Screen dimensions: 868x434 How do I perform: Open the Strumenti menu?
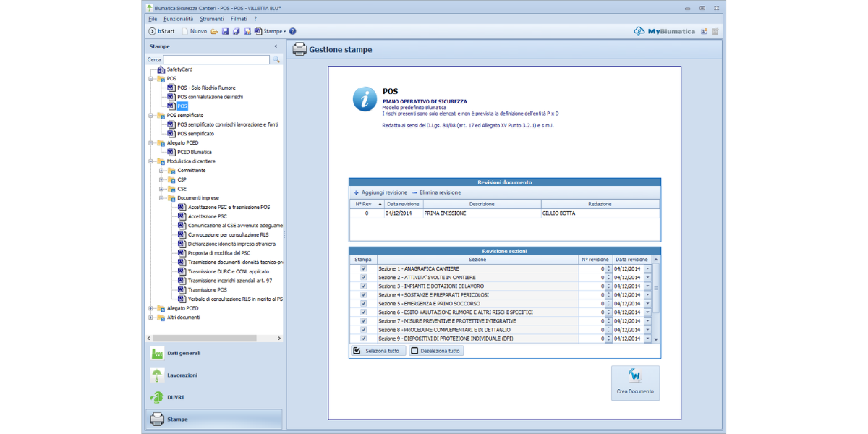pos(212,18)
